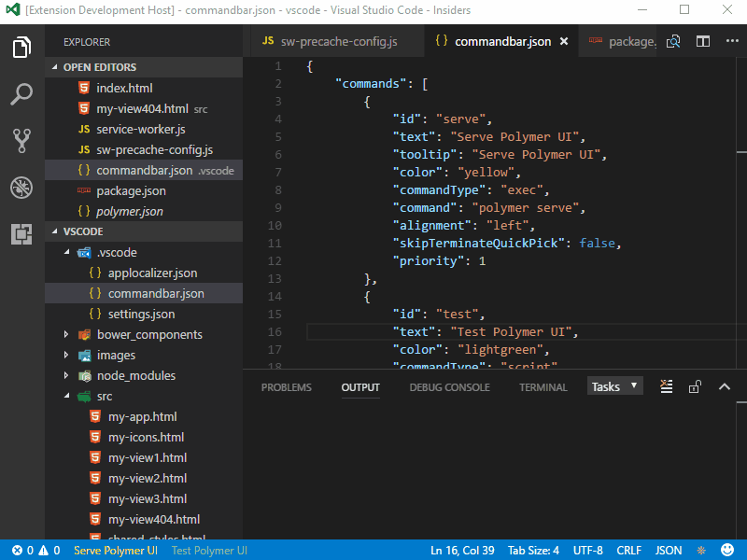Viewport: 747px width, 560px height.
Task: Run Serve Polymer UI from status bar
Action: coord(116,551)
